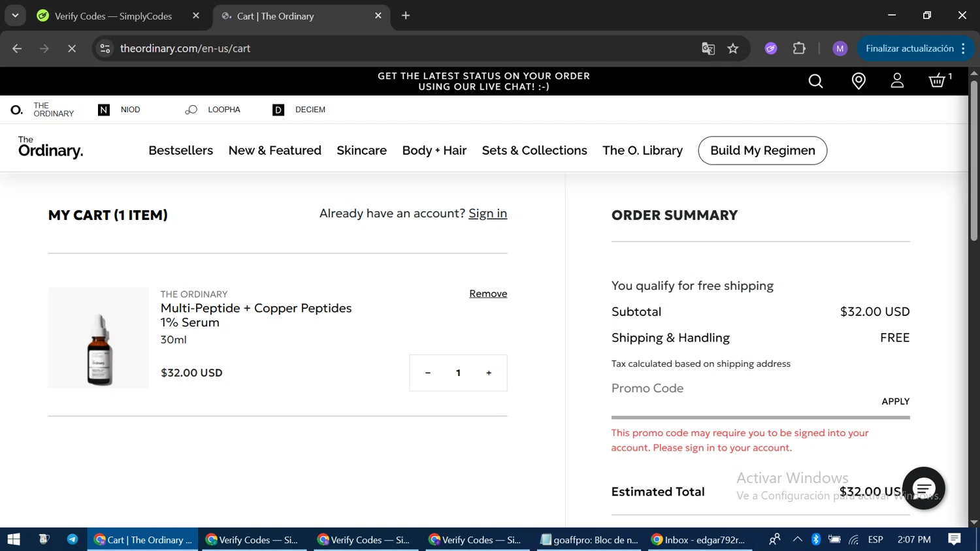
Task: Click the browser back arrow
Action: (x=17, y=48)
